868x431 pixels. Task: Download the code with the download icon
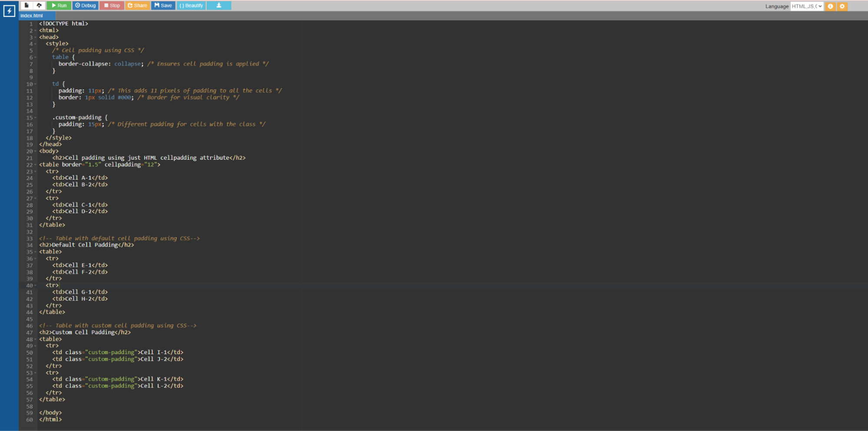(219, 6)
